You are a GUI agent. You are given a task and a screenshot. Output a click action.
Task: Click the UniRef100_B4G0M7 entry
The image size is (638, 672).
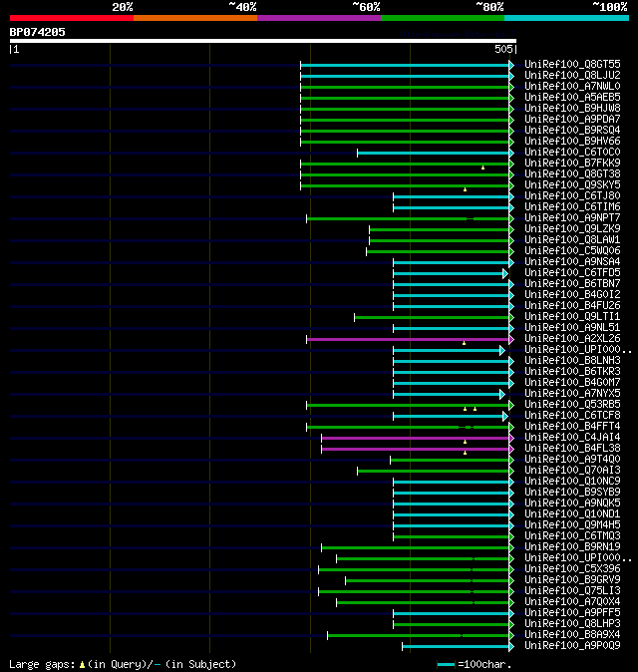pyautogui.click(x=572, y=382)
